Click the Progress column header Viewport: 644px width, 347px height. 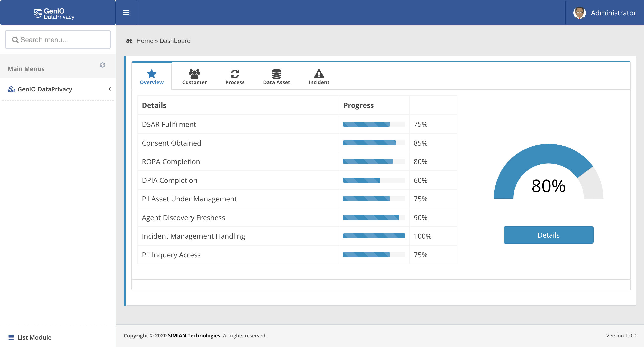point(358,105)
